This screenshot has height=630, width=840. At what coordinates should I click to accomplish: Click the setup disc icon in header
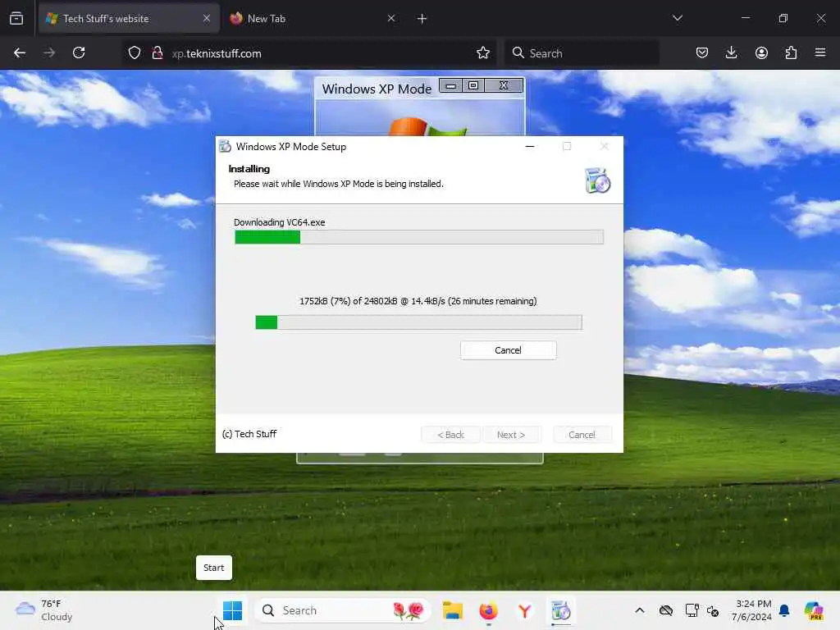coord(597,180)
